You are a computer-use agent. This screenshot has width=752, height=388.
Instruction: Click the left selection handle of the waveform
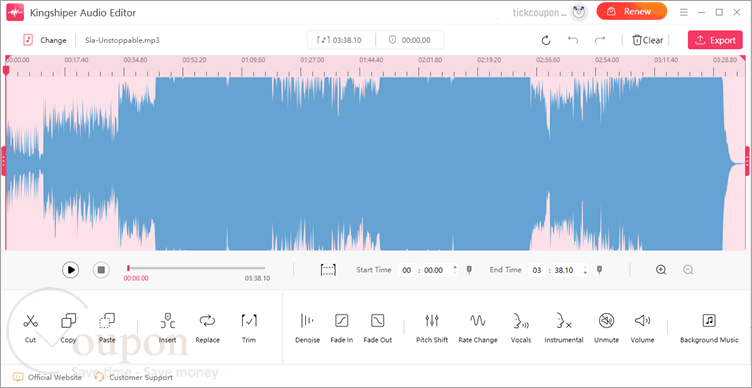(x=3, y=162)
